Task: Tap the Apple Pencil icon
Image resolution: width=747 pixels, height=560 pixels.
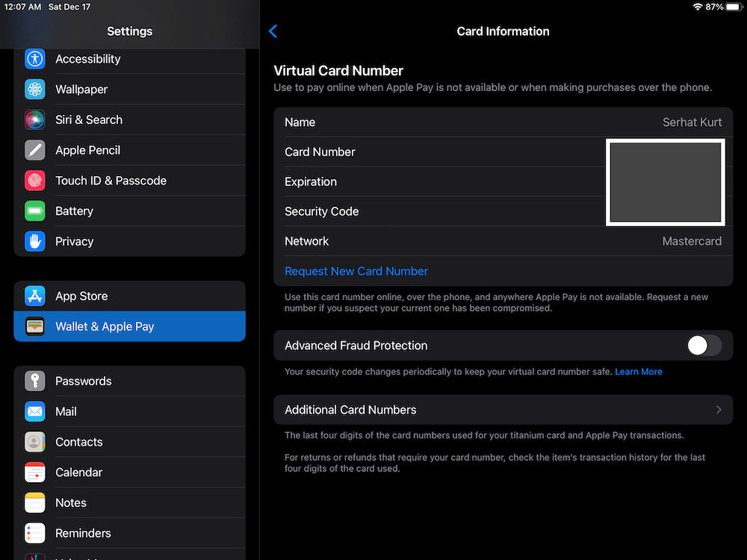Action: tap(35, 151)
